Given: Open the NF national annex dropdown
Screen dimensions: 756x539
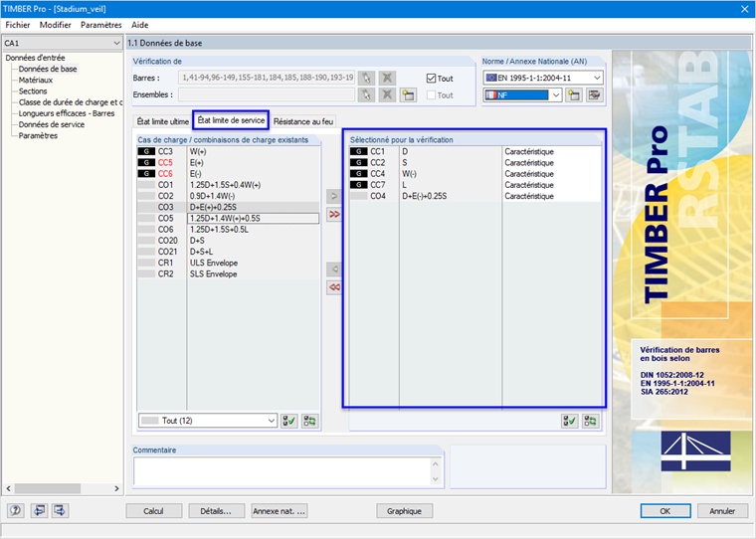Looking at the screenshot, I should point(522,95).
